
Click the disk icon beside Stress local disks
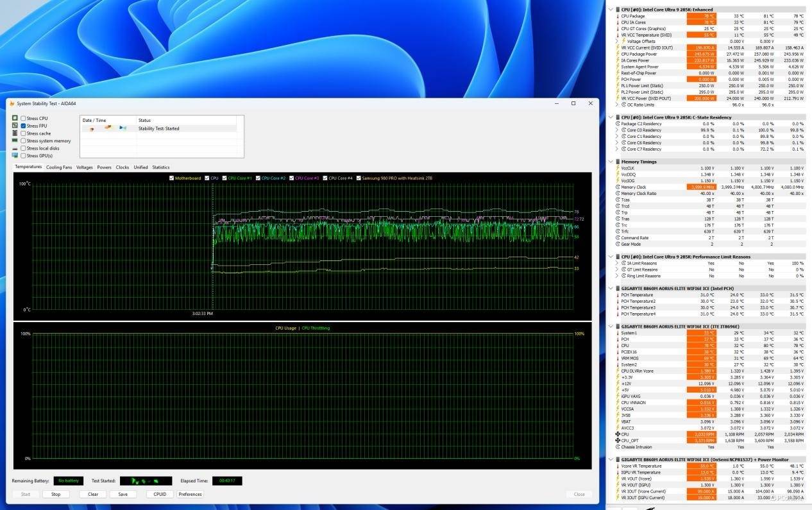click(x=15, y=148)
